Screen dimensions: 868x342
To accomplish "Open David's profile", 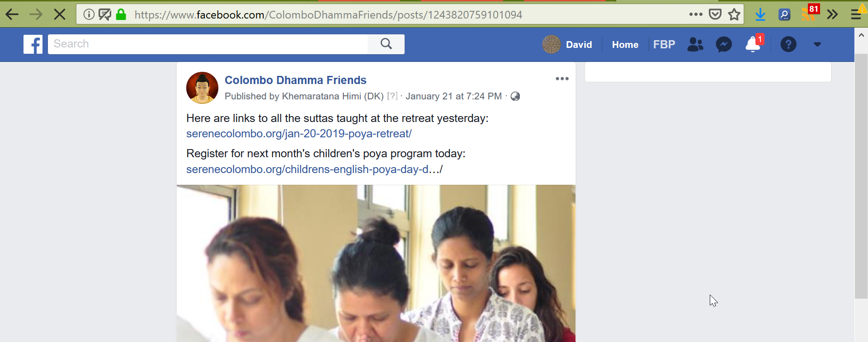I will [x=567, y=44].
